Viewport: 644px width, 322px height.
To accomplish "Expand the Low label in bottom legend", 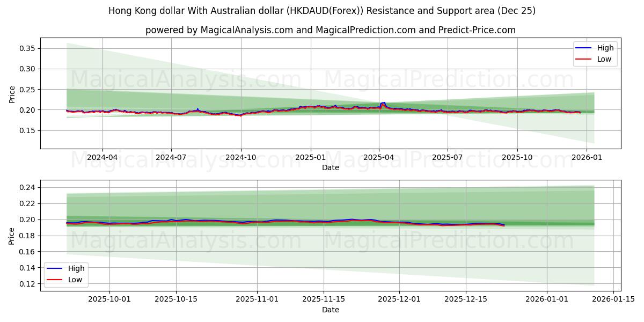I will 75,280.
